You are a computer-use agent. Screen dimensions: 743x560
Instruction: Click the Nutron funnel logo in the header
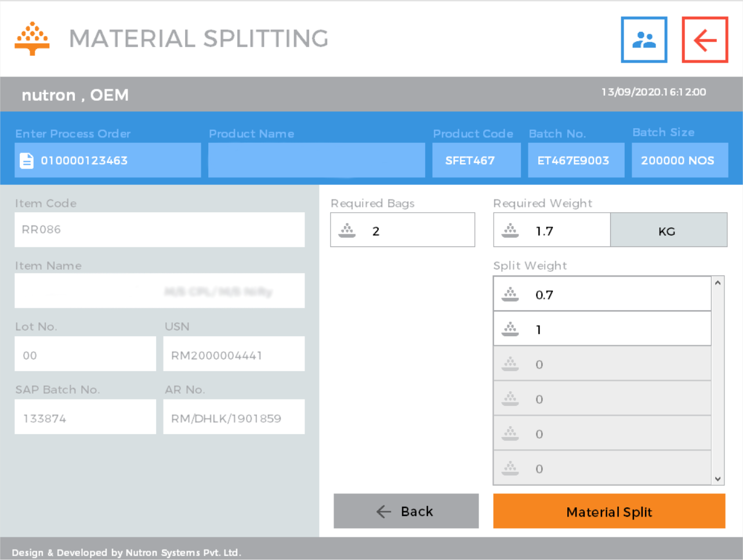point(32,38)
